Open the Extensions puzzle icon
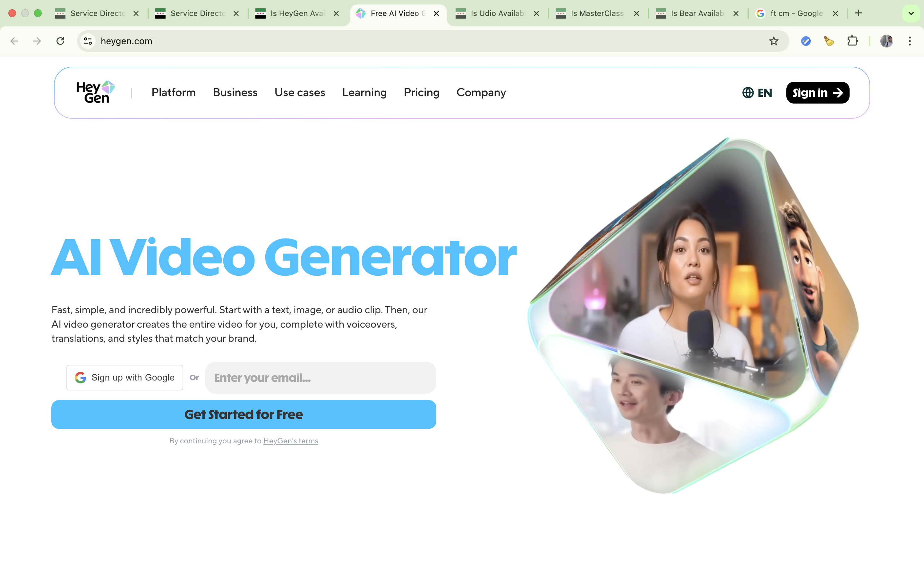 click(852, 41)
